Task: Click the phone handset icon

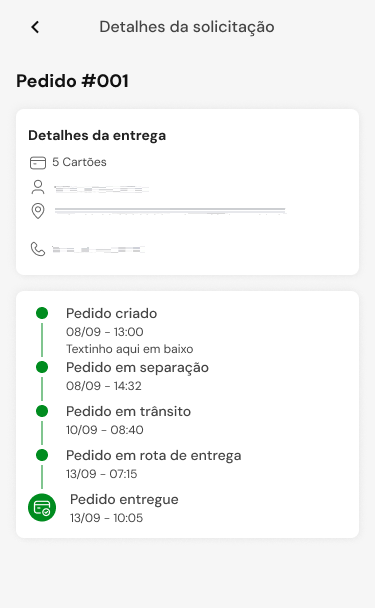Action: pos(38,249)
